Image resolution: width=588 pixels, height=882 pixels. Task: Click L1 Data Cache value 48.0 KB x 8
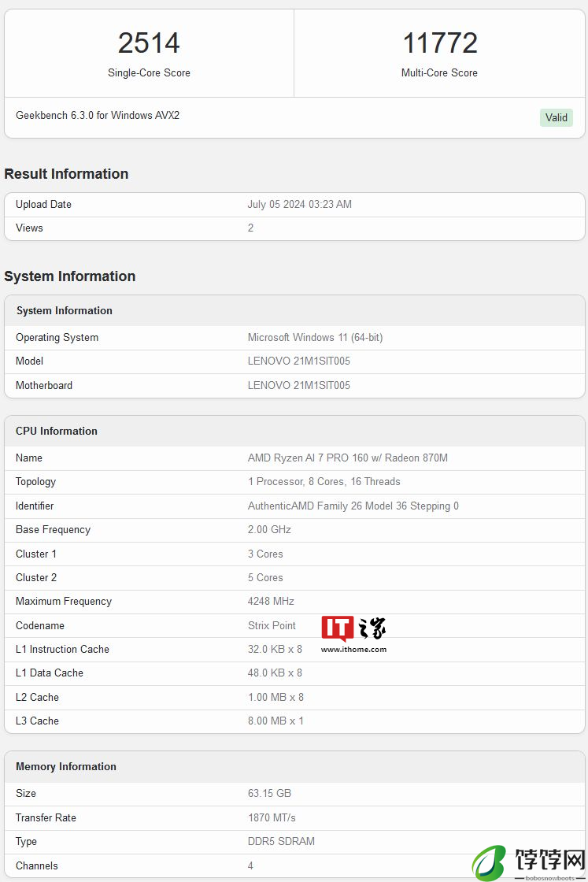click(x=275, y=673)
